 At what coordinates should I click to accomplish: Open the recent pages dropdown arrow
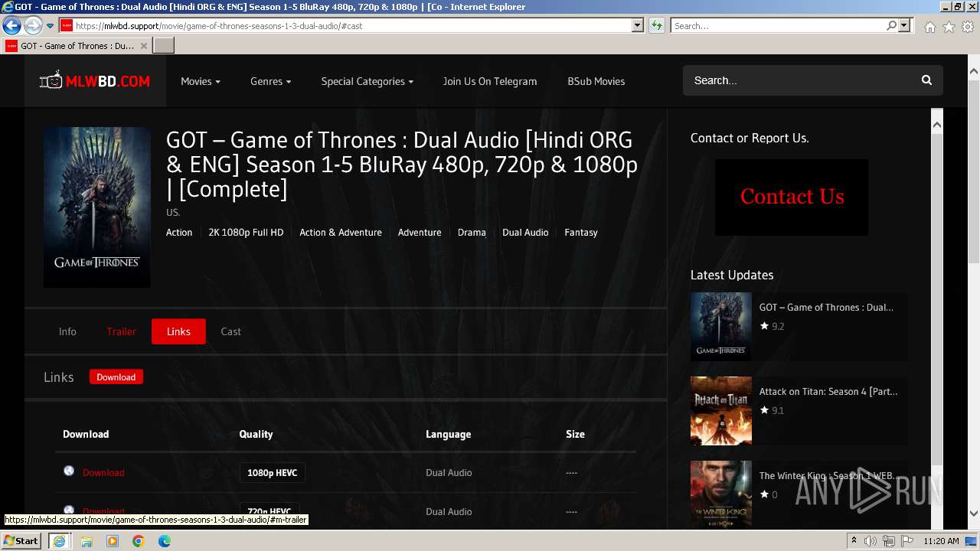click(x=50, y=26)
